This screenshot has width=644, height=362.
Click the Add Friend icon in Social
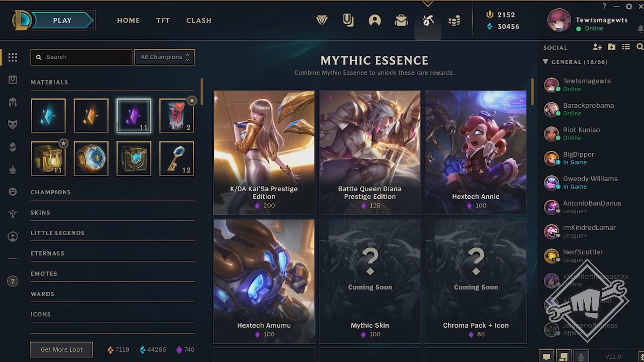(597, 47)
